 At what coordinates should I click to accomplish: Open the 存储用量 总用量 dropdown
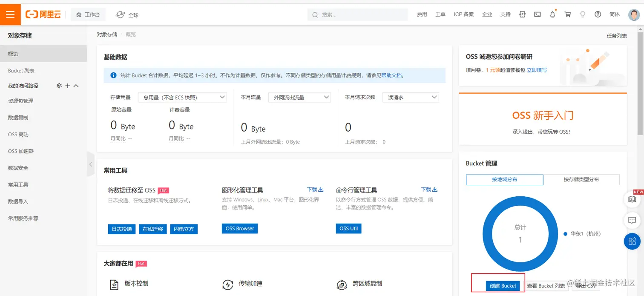coord(182,97)
